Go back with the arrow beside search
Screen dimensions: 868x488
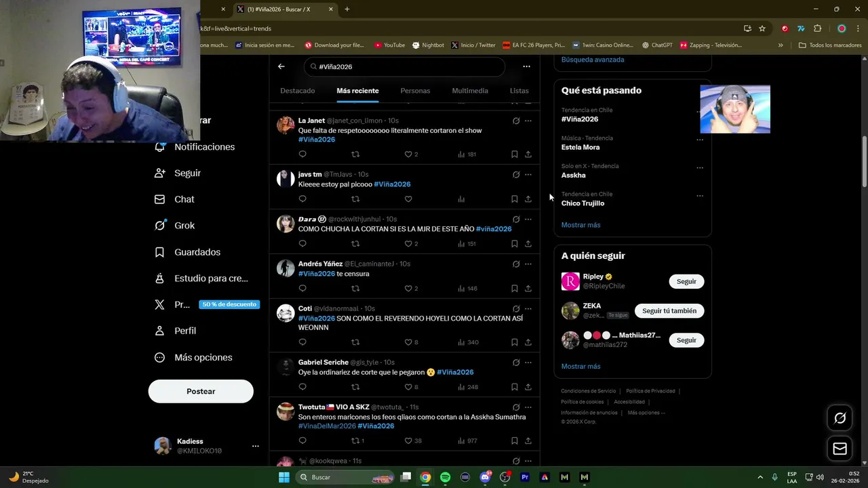(281, 66)
